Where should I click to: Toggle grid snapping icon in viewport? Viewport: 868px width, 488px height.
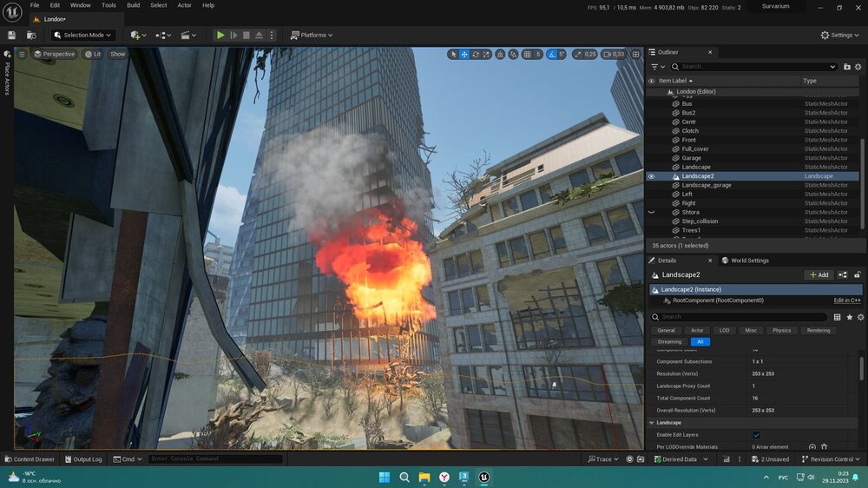tap(527, 54)
